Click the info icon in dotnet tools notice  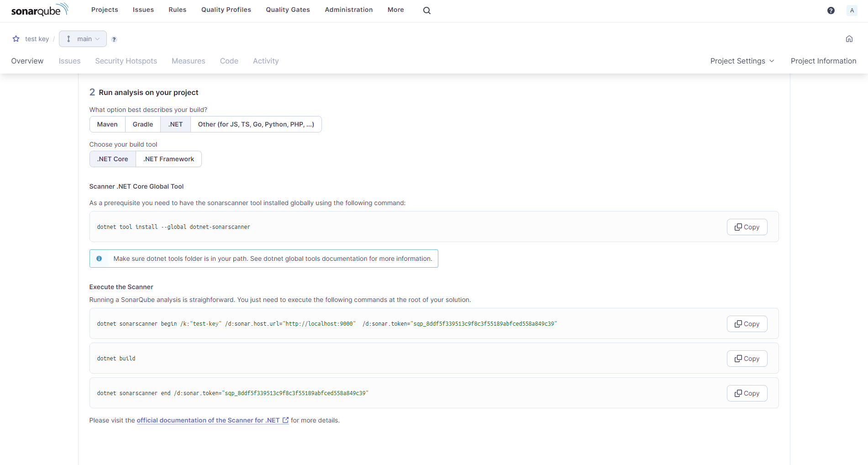pos(99,259)
